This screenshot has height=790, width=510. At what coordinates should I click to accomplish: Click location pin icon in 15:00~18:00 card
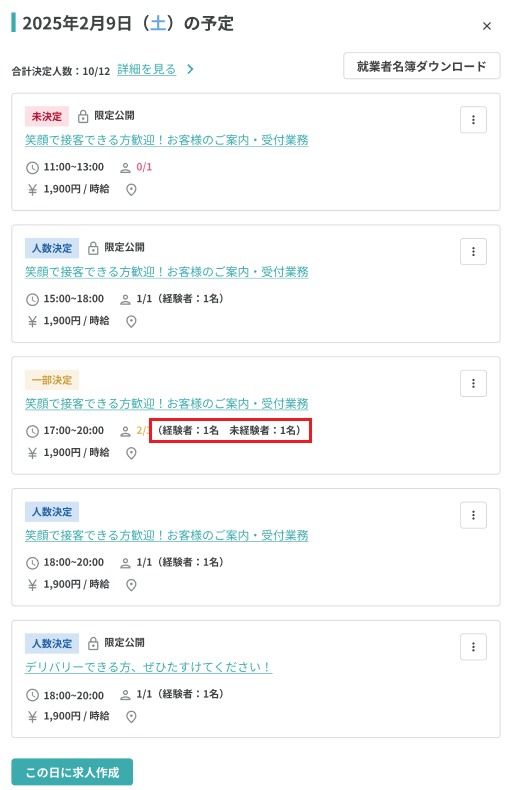pyautogui.click(x=131, y=321)
